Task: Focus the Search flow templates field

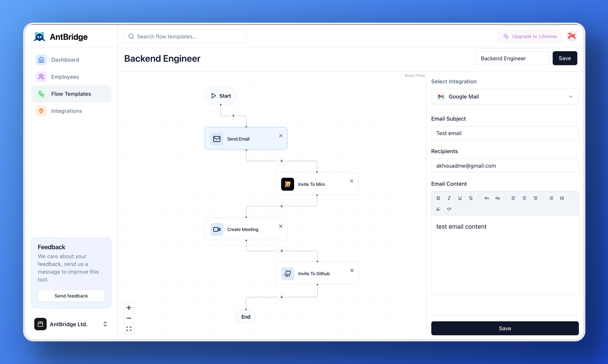Action: [185, 36]
